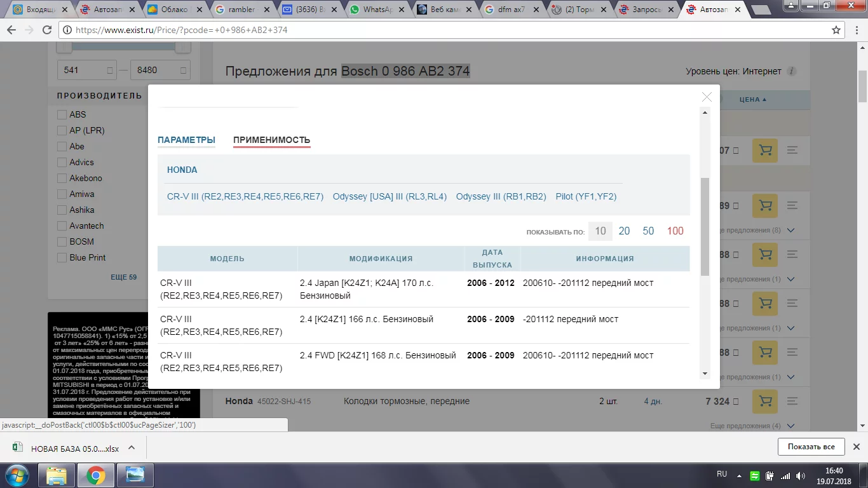Screen dimensions: 868x488
Task: Click the right price range slider handle
Action: [183, 47]
